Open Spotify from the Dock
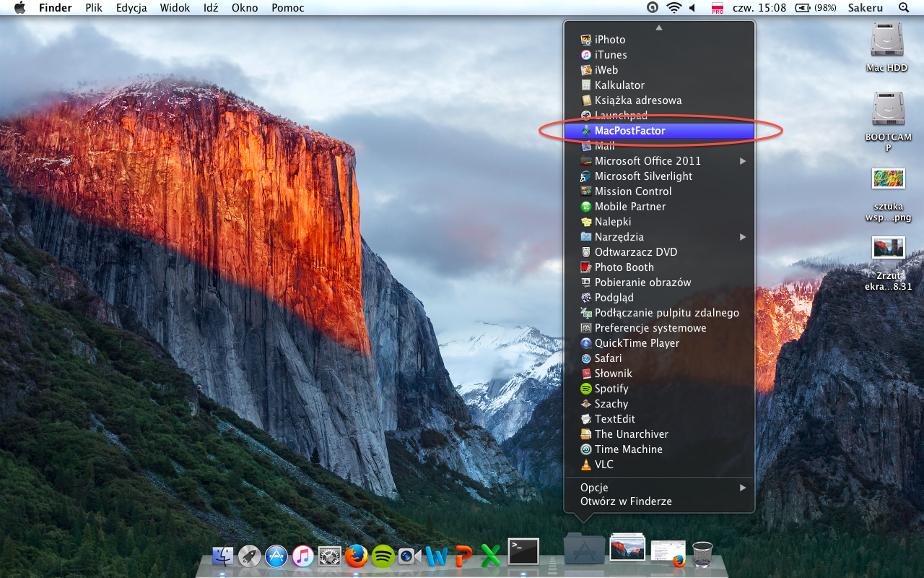The image size is (924, 578). [383, 556]
